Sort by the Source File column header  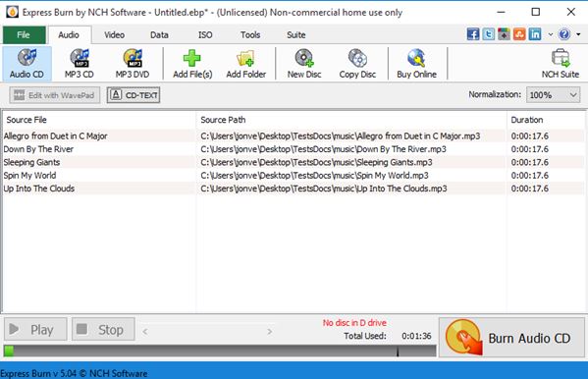99,120
